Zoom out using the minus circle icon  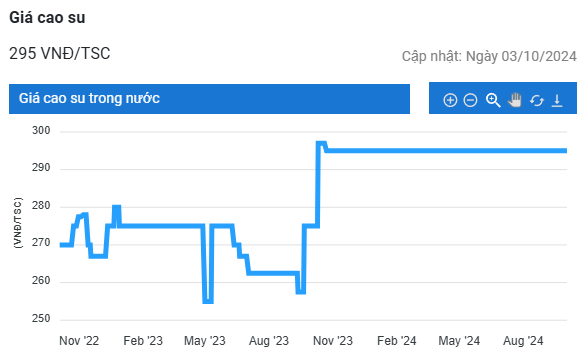(470, 100)
